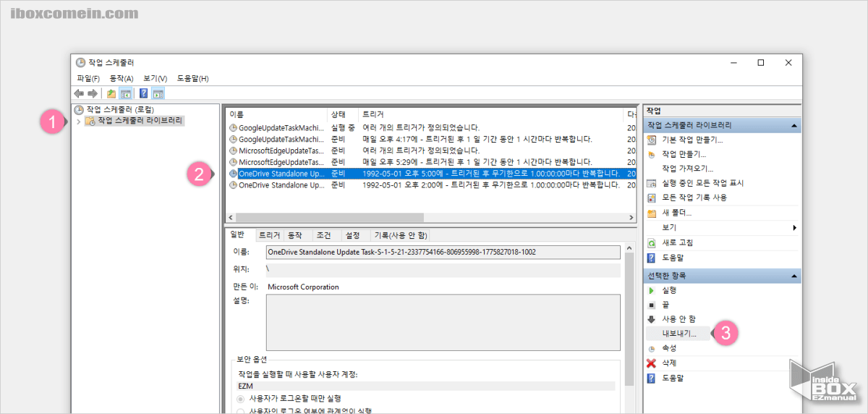This screenshot has height=414, width=868.
Task: Click the 끝 stop square icon
Action: (652, 305)
